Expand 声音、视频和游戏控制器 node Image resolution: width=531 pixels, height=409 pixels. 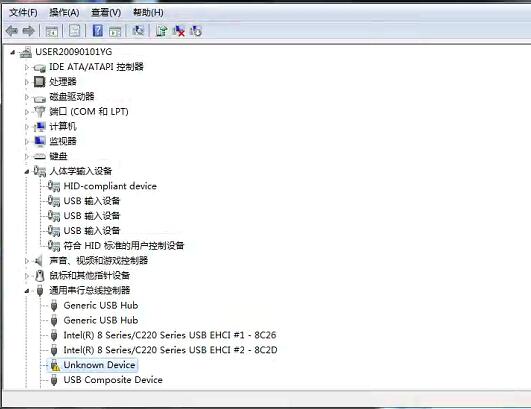(x=27, y=261)
